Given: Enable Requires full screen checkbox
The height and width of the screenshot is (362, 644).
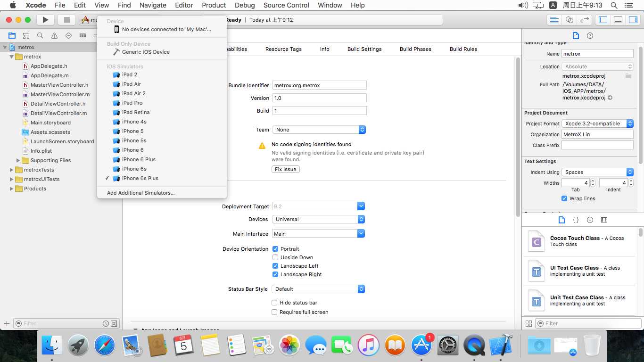Looking at the screenshot, I should tap(274, 312).
